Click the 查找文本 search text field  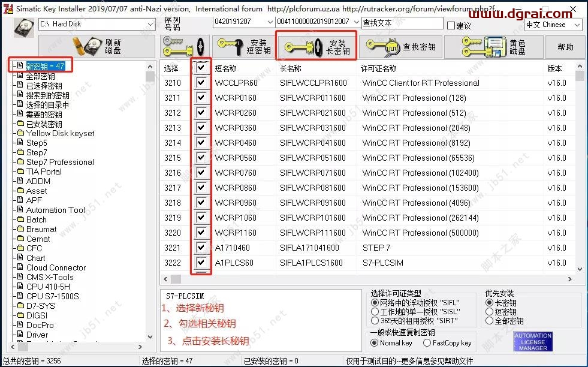[402, 23]
